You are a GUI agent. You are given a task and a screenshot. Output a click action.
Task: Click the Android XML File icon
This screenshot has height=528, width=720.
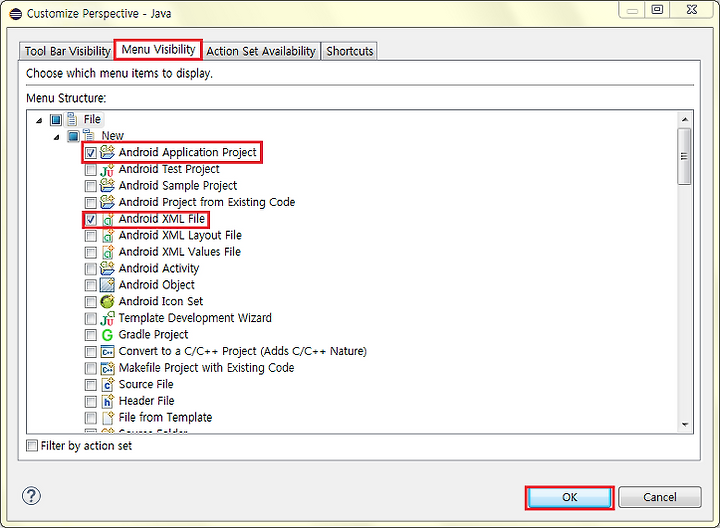[x=107, y=219]
